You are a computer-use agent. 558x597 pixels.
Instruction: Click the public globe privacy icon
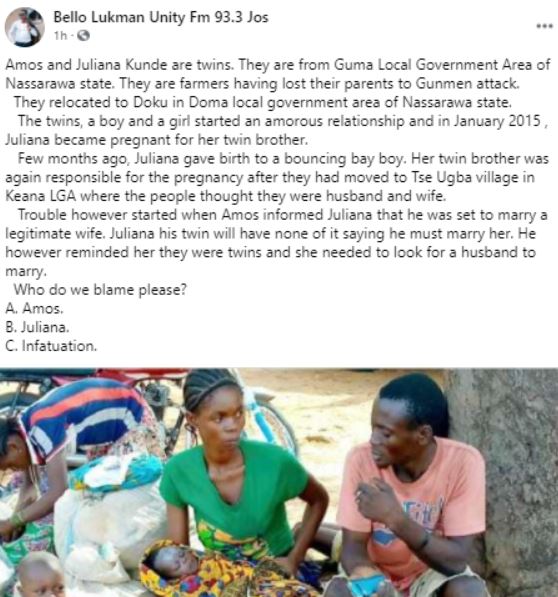point(83,36)
